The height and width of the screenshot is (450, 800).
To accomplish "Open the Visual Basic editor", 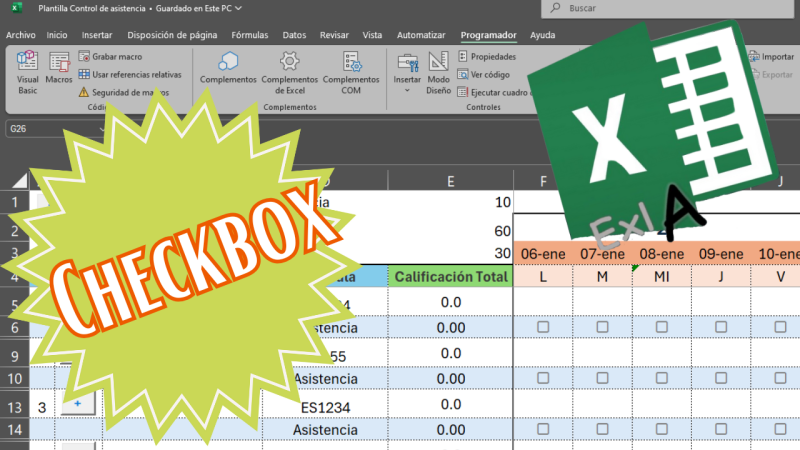I will [x=27, y=72].
